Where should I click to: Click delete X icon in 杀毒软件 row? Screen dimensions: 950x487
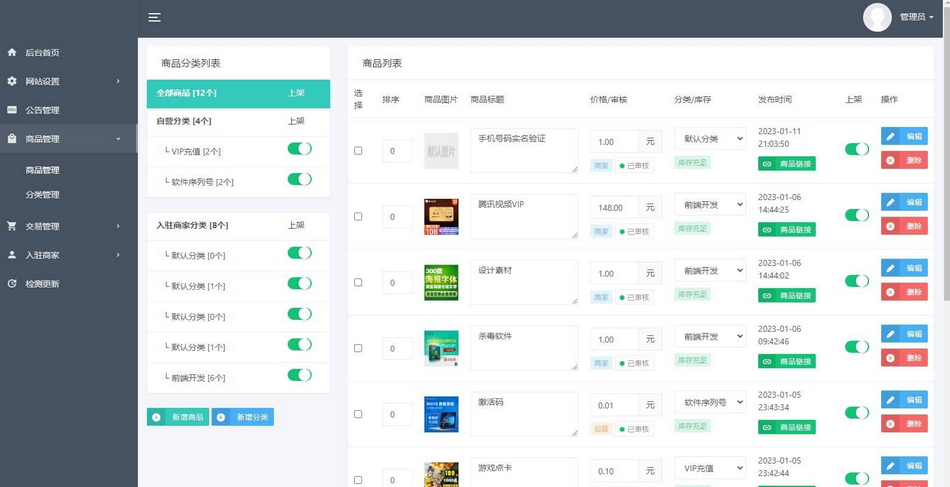click(x=890, y=358)
